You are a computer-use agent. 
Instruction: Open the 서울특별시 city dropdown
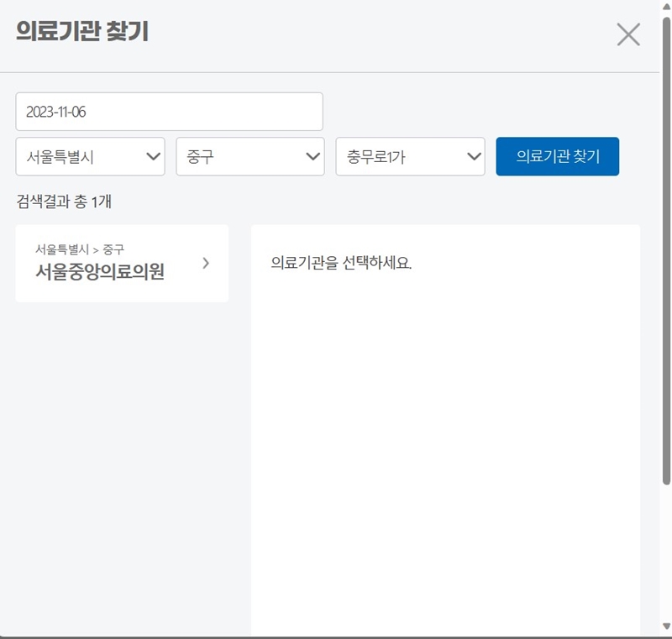click(x=91, y=156)
